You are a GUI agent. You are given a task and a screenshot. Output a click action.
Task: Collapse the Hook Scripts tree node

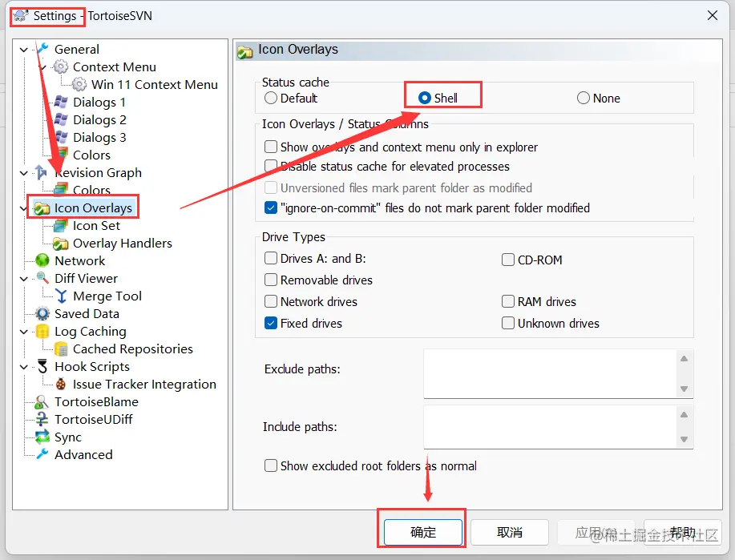(x=23, y=367)
